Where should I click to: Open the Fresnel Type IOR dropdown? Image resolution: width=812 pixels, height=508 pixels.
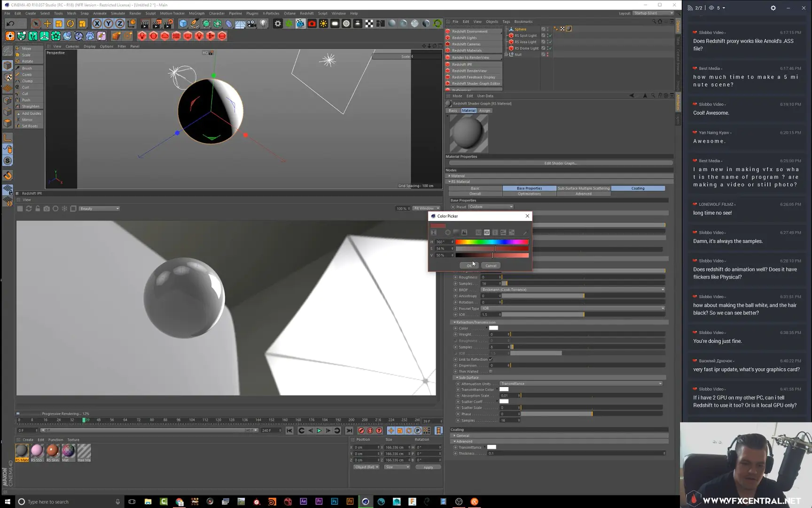tap(573, 309)
